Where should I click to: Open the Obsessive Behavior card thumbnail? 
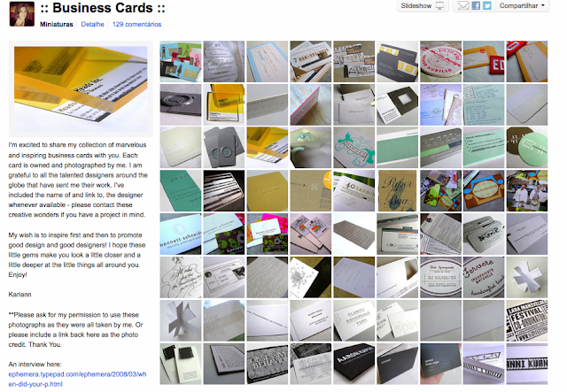point(268,364)
